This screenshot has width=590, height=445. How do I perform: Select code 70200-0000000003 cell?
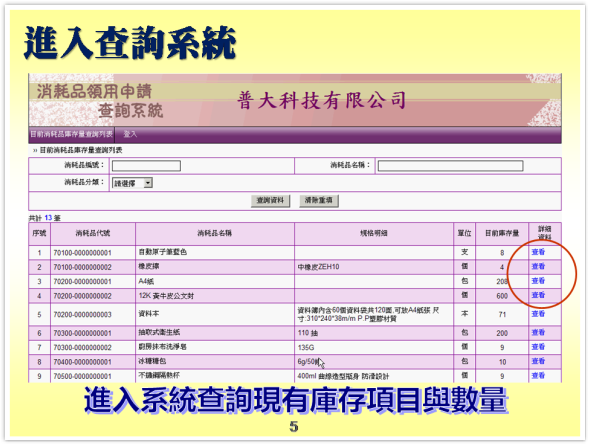pyautogui.click(x=93, y=314)
